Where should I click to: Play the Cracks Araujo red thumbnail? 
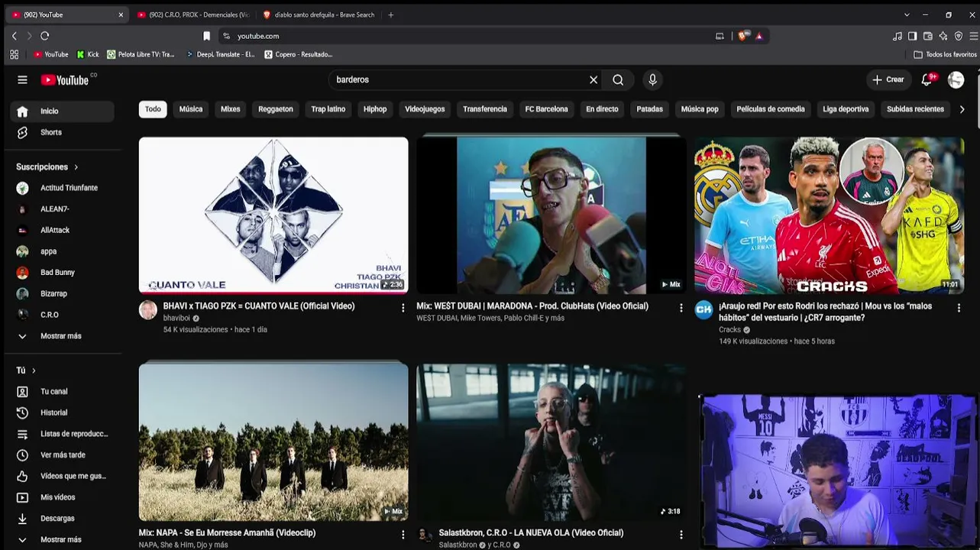[829, 215]
